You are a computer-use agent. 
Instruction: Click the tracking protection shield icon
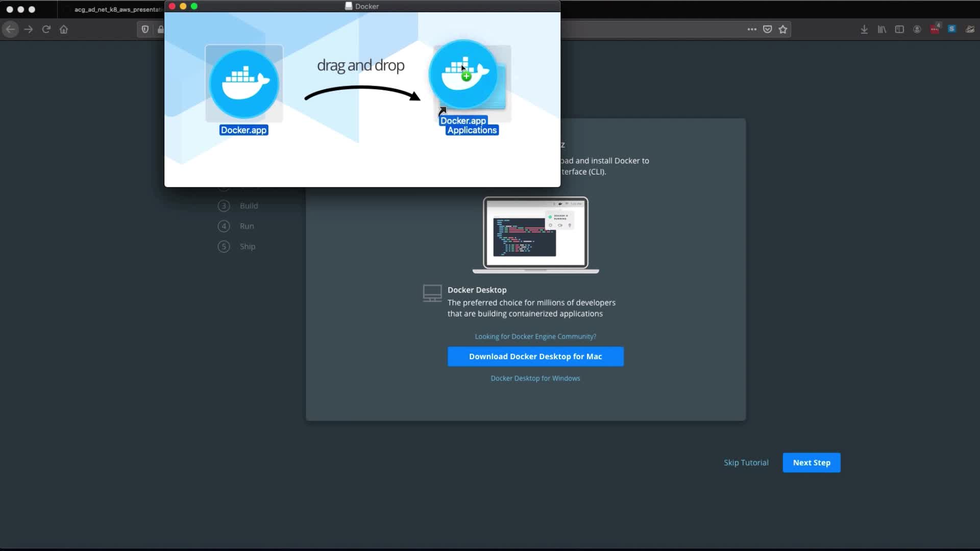(x=145, y=30)
